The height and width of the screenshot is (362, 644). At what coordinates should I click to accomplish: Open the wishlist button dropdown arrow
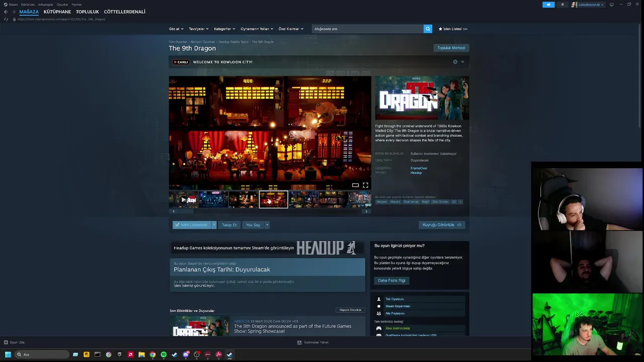[x=214, y=225]
